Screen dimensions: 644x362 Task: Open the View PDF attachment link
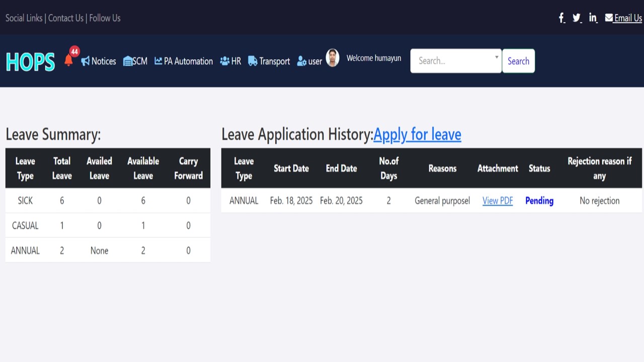coord(498,201)
